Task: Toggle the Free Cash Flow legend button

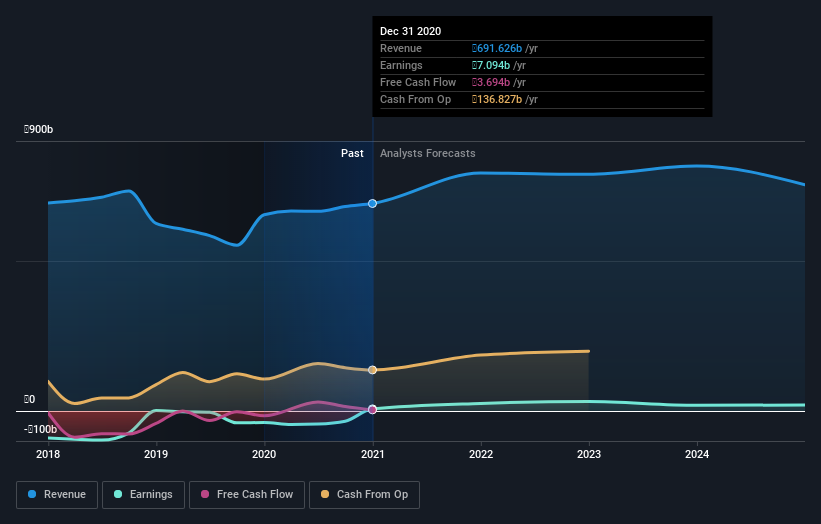Action: pos(247,495)
